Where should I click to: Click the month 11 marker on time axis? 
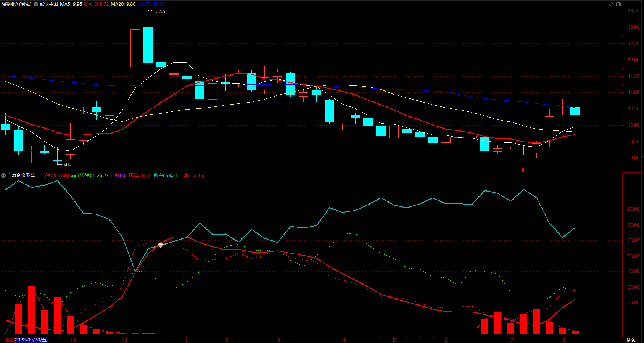(73, 340)
